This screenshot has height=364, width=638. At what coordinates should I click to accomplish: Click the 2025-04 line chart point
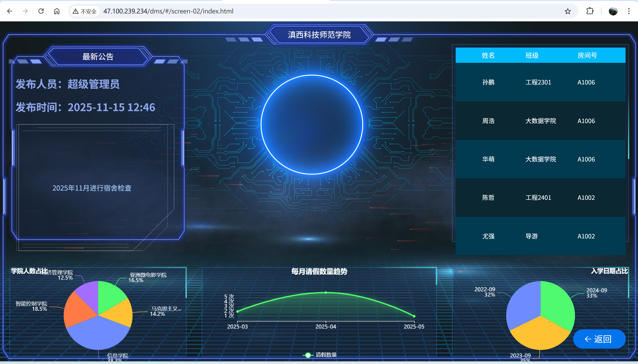[326, 292]
